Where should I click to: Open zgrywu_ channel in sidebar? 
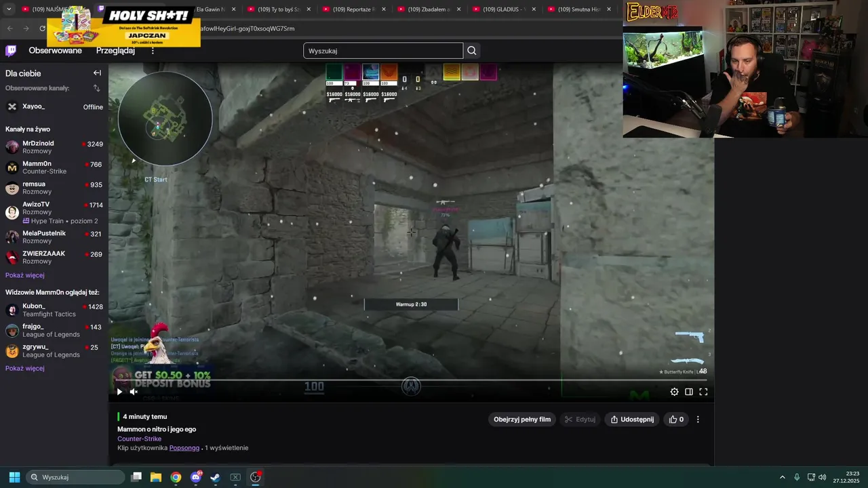(54, 350)
